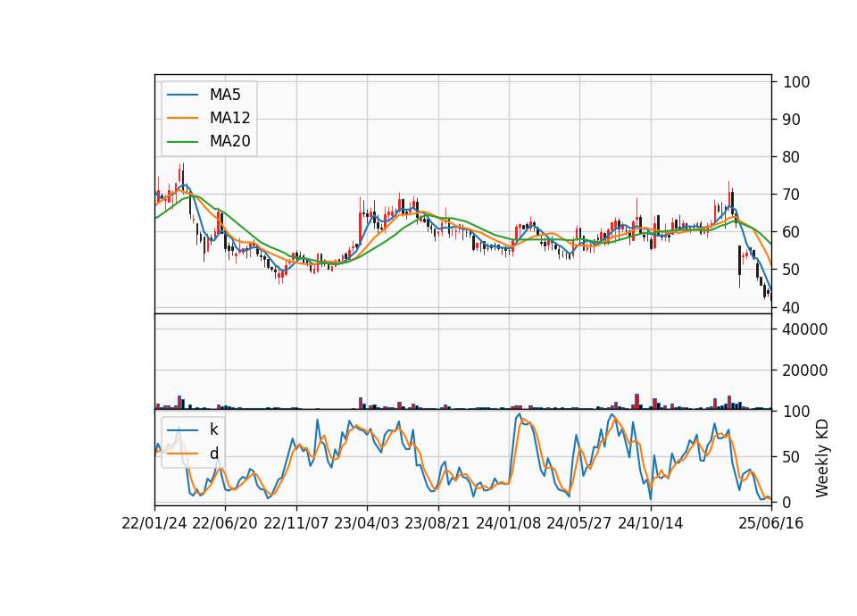Click the 22/01/24 date label

coord(154,523)
